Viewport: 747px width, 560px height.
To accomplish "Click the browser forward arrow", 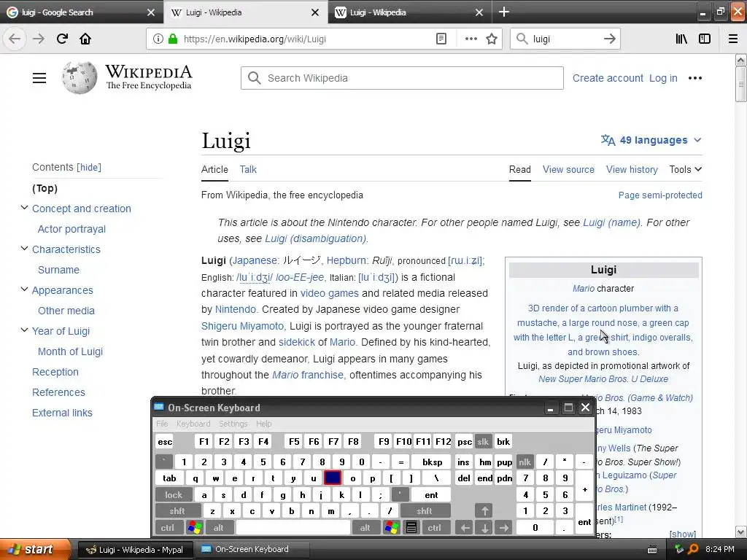I will click(x=38, y=39).
